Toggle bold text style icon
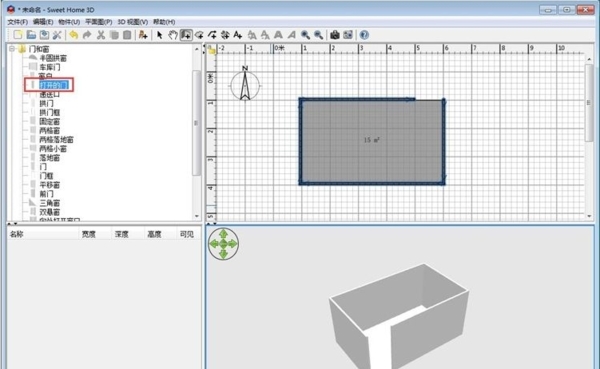 click(278, 35)
